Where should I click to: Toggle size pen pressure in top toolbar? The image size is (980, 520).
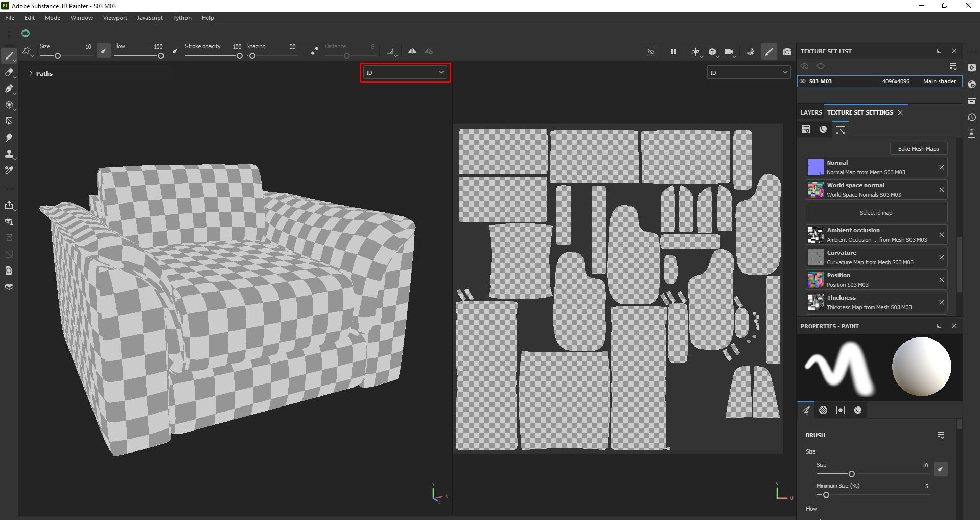tap(104, 51)
